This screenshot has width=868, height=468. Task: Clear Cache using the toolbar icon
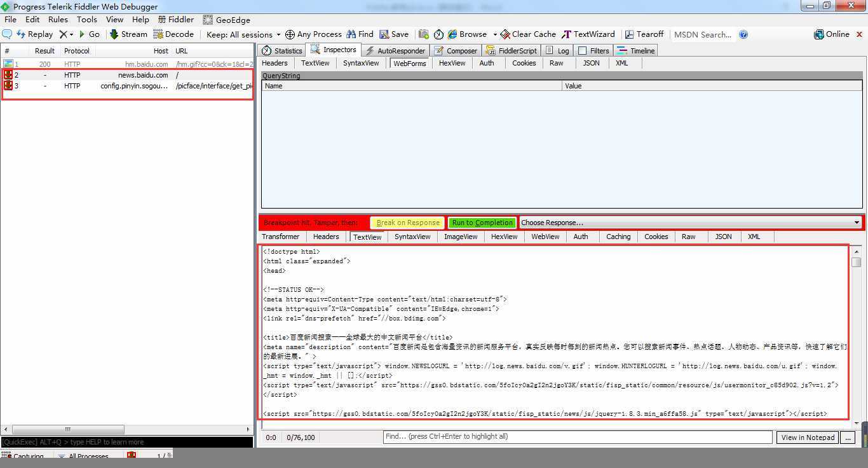pyautogui.click(x=528, y=34)
